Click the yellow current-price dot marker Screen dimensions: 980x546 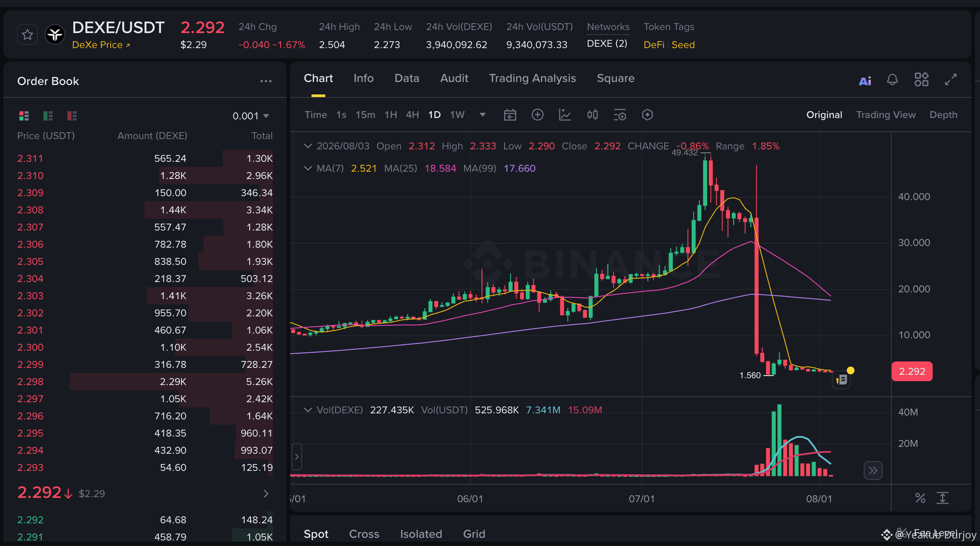point(850,370)
